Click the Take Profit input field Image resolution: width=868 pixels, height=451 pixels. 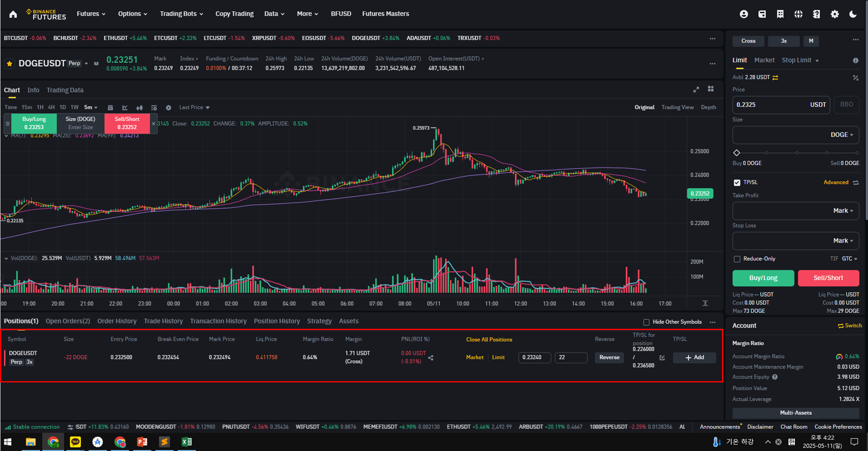(x=795, y=211)
